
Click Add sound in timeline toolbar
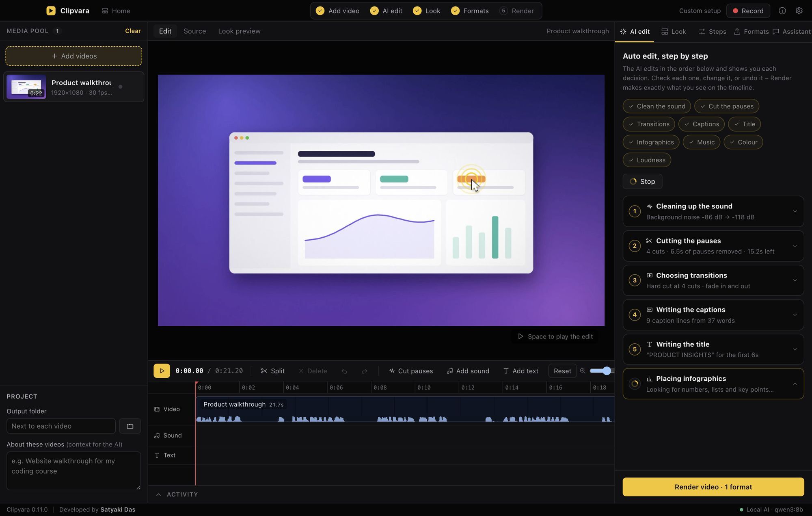pos(468,371)
